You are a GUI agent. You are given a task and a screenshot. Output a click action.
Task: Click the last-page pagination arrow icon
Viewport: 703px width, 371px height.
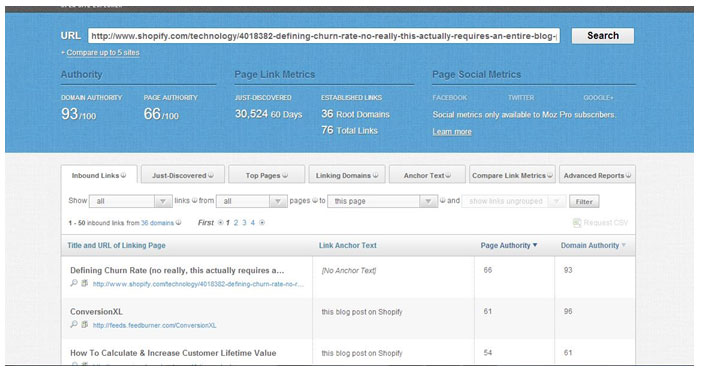262,223
